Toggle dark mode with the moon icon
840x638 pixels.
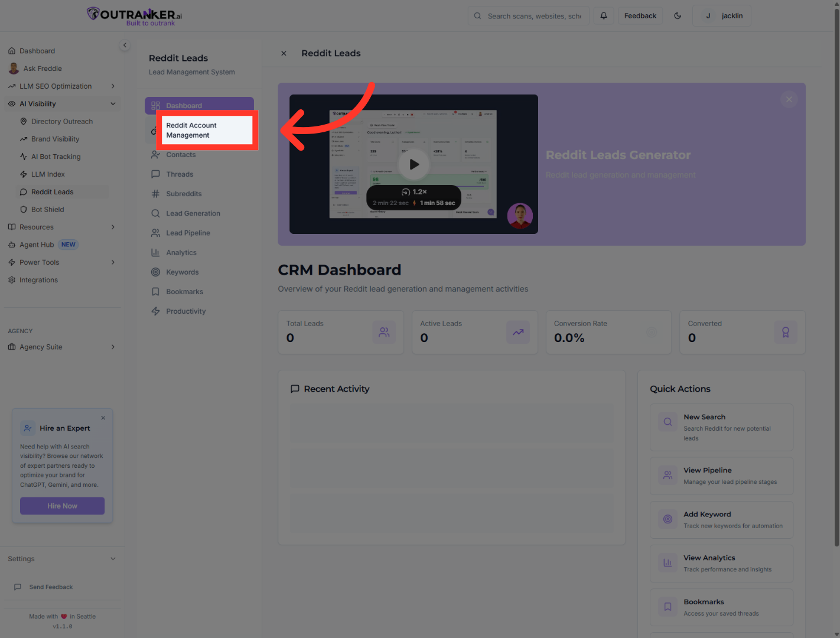678,15
